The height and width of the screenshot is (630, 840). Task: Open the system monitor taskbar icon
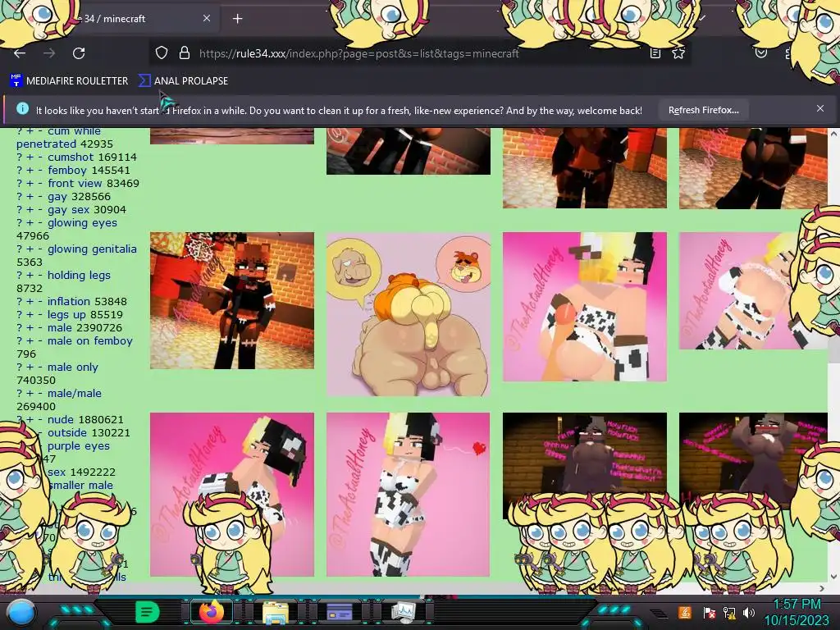(403, 612)
